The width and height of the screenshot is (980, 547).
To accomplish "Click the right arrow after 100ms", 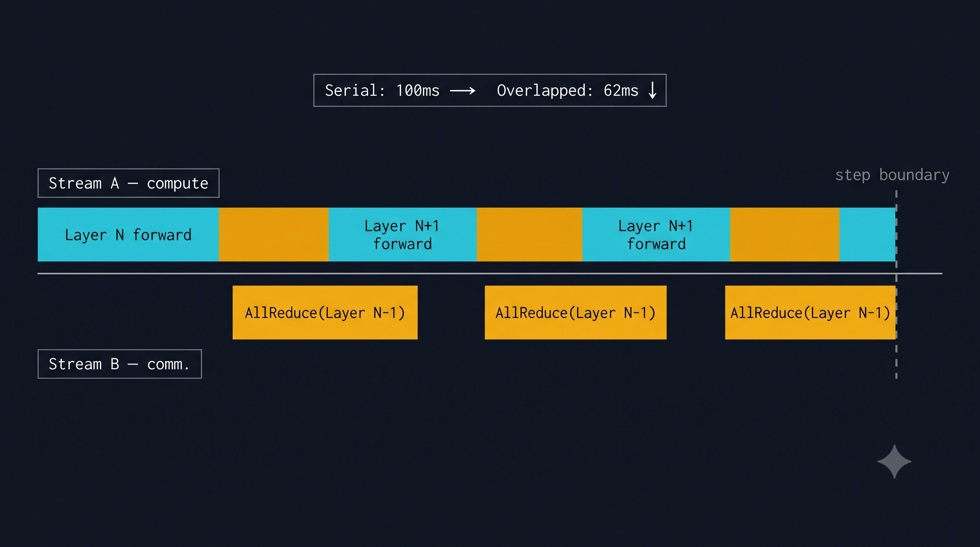I will pyautogui.click(x=463, y=90).
